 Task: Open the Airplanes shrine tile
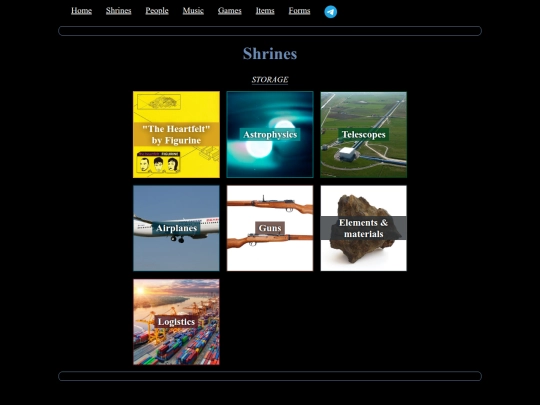pos(176,228)
